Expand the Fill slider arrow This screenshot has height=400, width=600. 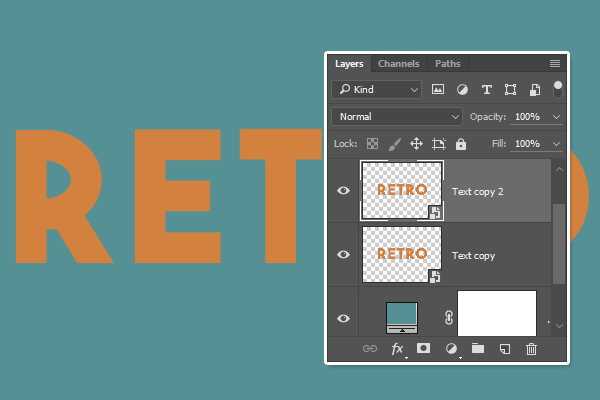(556, 144)
